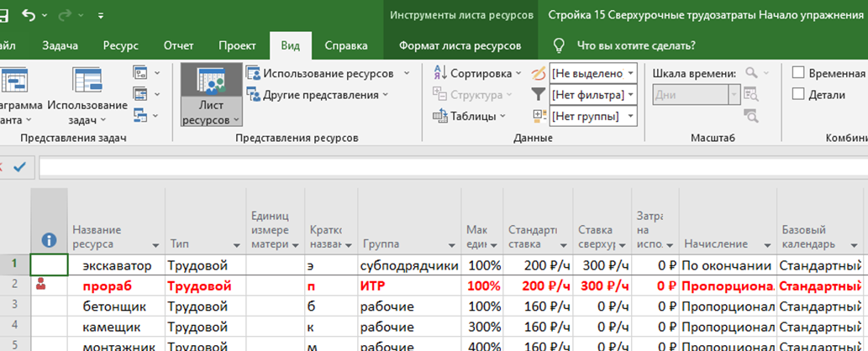868x351 pixels.
Task: Click the По окончании accrual cell
Action: (728, 265)
